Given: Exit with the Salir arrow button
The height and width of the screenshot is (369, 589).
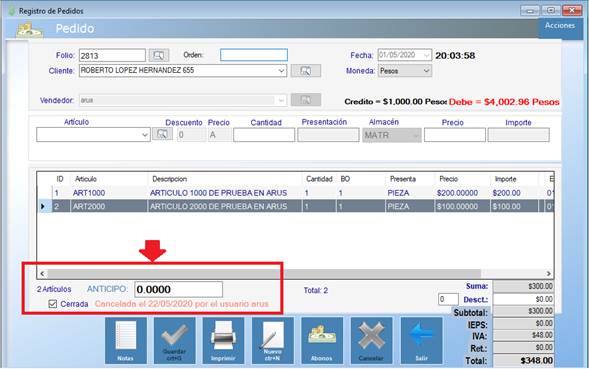Looking at the screenshot, I should [421, 340].
